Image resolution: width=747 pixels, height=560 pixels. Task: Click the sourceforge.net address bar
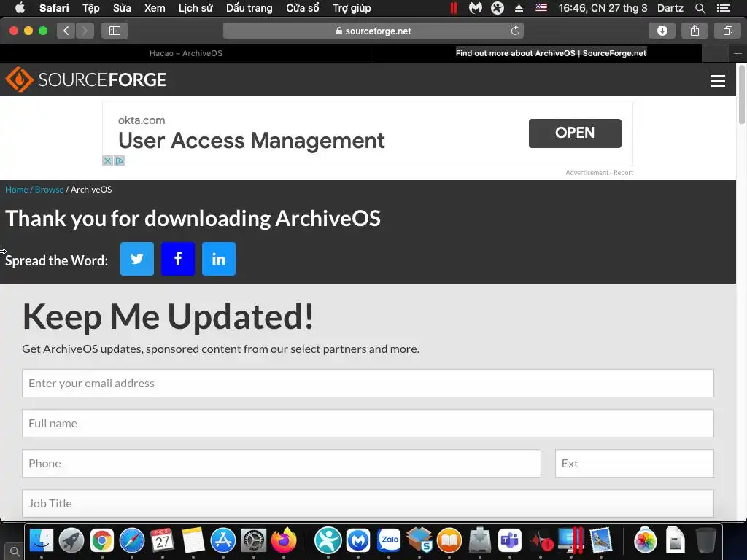[373, 31]
